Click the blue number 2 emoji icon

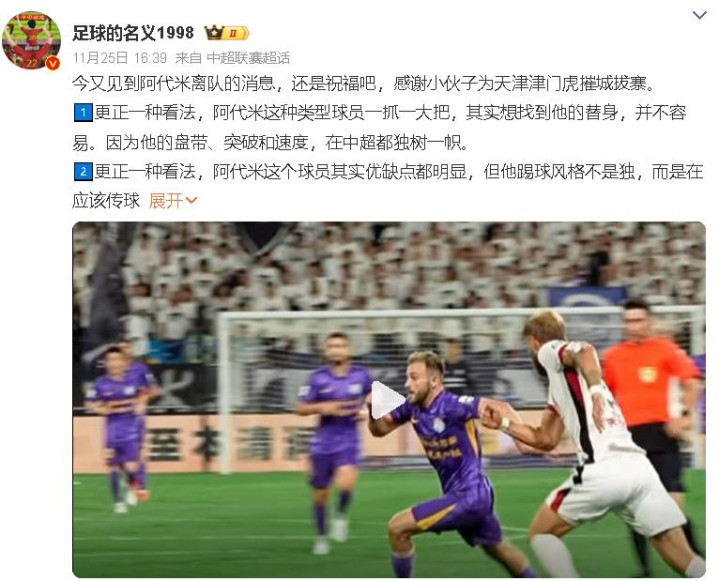[83, 172]
